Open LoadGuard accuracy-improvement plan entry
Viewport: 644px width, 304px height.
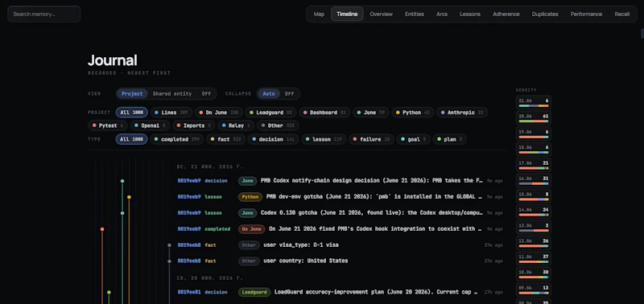[x=340, y=292]
